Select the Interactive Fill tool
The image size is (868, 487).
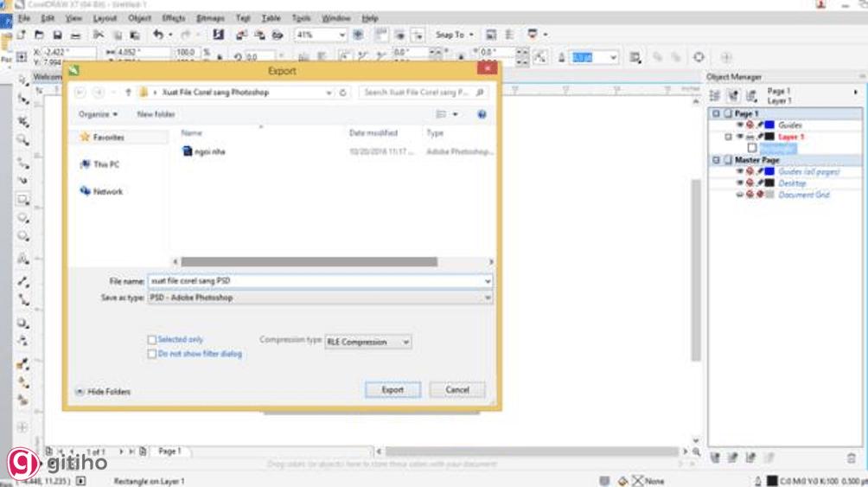[x=22, y=382]
